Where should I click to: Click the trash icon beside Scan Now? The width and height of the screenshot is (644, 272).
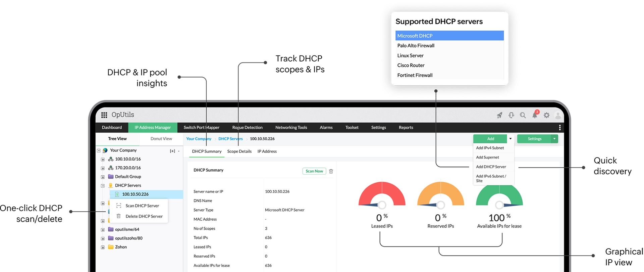pos(331,171)
